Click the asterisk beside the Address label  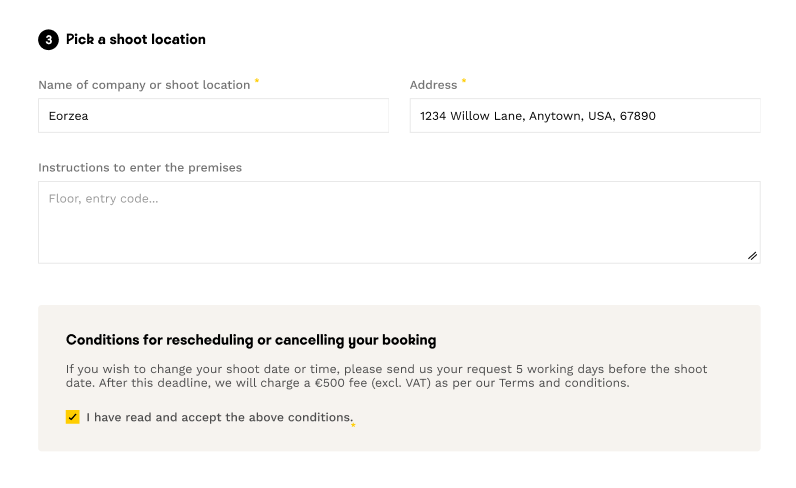pos(464,81)
